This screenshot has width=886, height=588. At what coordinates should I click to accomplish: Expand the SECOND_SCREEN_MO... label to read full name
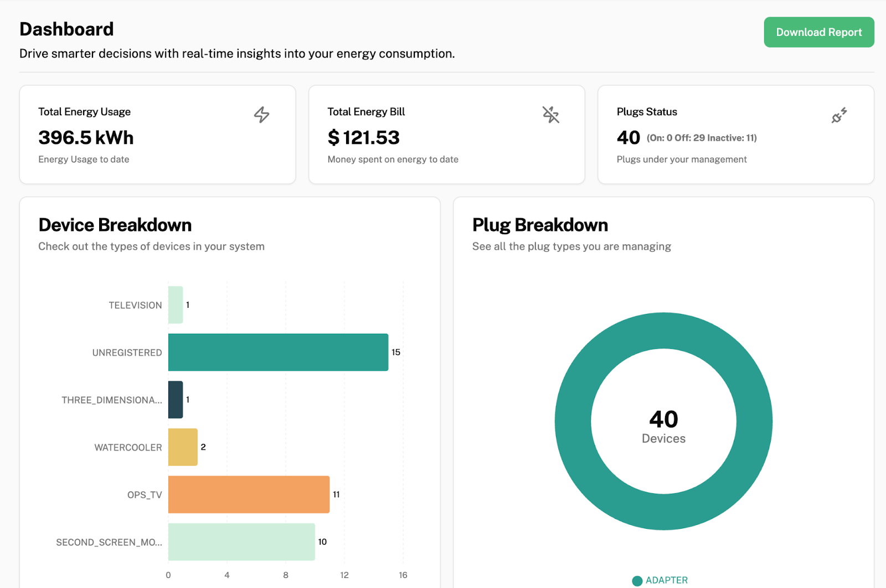click(x=109, y=543)
